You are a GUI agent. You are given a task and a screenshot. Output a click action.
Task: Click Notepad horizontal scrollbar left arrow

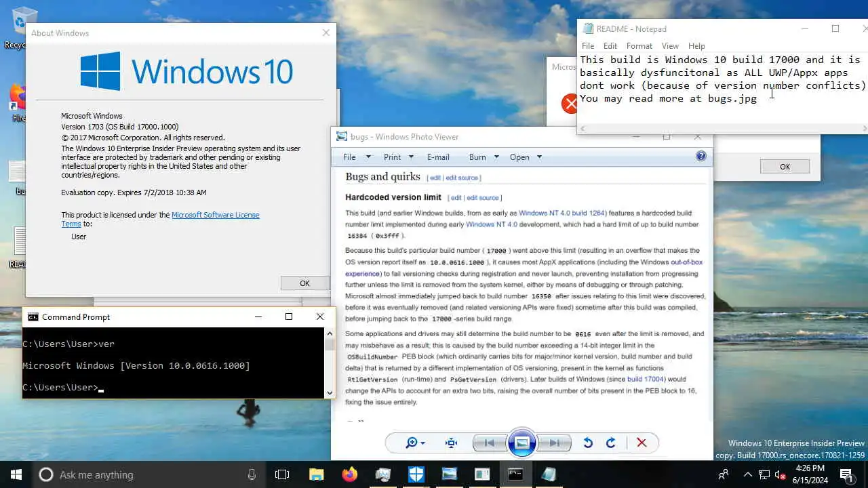[583, 128]
